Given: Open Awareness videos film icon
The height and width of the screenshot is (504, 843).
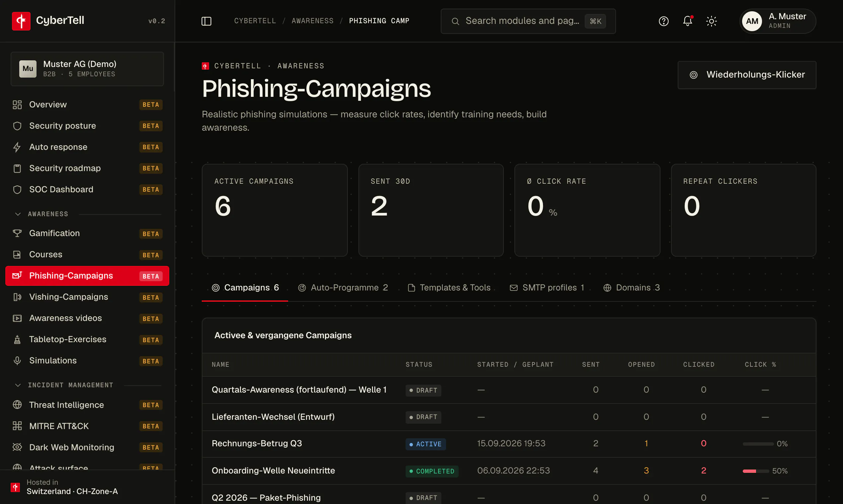Looking at the screenshot, I should (17, 318).
